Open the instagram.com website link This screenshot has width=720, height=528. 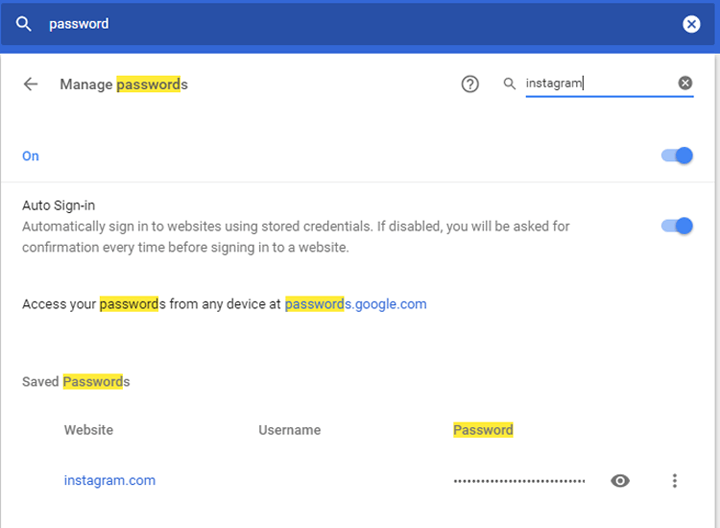pyautogui.click(x=110, y=480)
